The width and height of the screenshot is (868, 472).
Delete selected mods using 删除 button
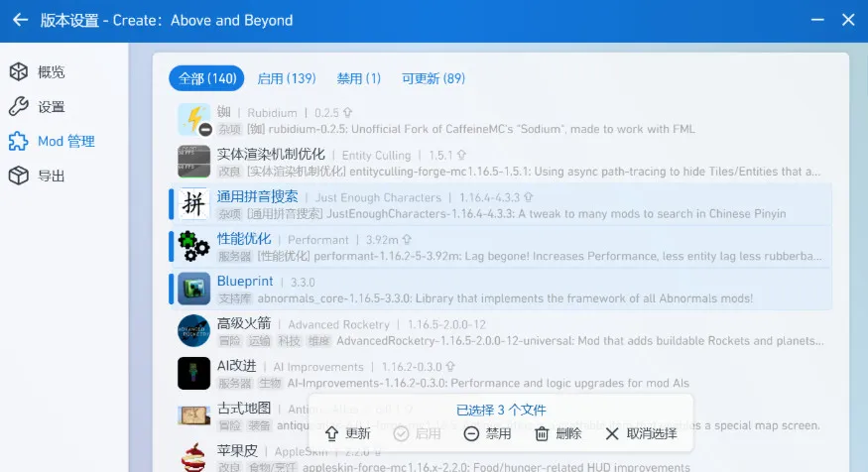[558, 433]
